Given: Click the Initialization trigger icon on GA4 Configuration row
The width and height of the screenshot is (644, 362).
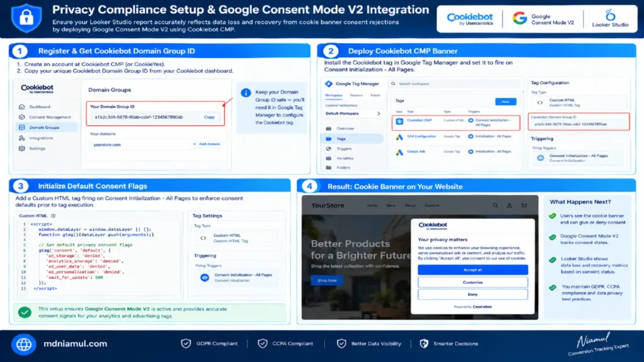Looking at the screenshot, I should tap(470, 136).
